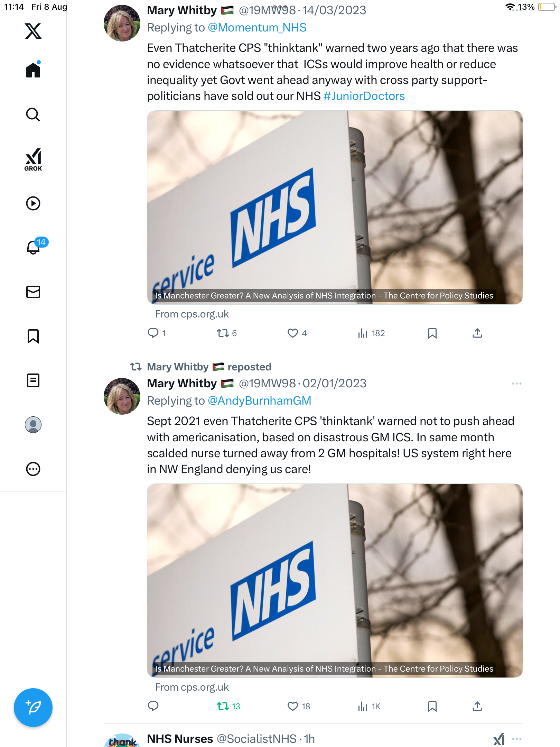The height and width of the screenshot is (747, 560).
Task: Open the Search sidebar icon
Action: [33, 114]
